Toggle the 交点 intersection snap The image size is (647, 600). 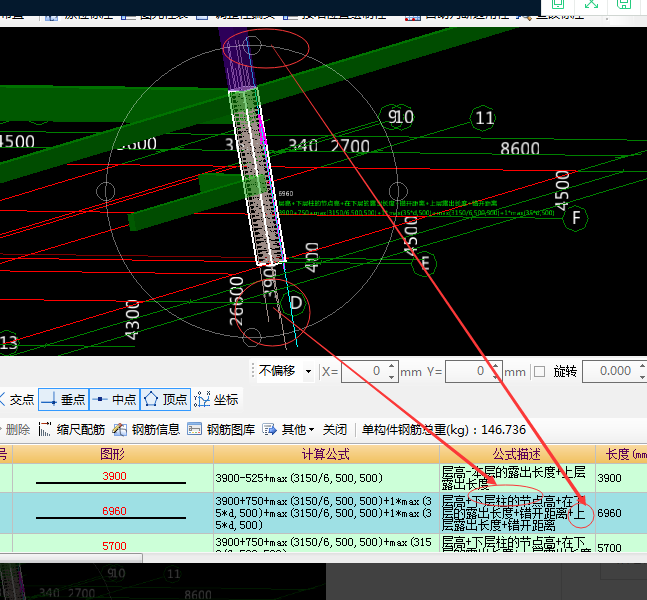[17, 399]
